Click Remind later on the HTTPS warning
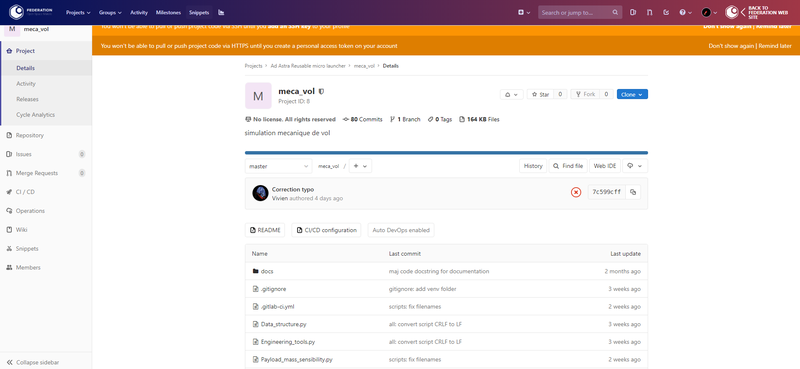This screenshot has width=800, height=369. click(x=775, y=46)
